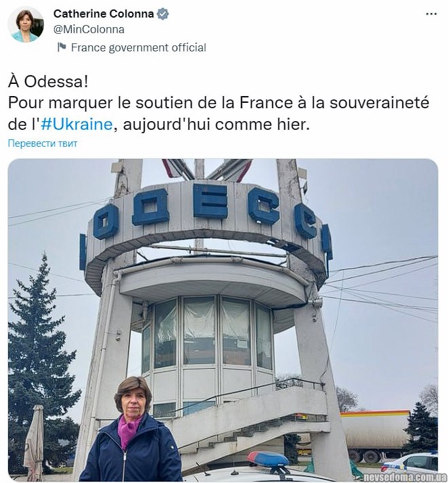The image size is (448, 483).
Task: Click Перевести твит to translate the tweet
Action: tap(43, 143)
